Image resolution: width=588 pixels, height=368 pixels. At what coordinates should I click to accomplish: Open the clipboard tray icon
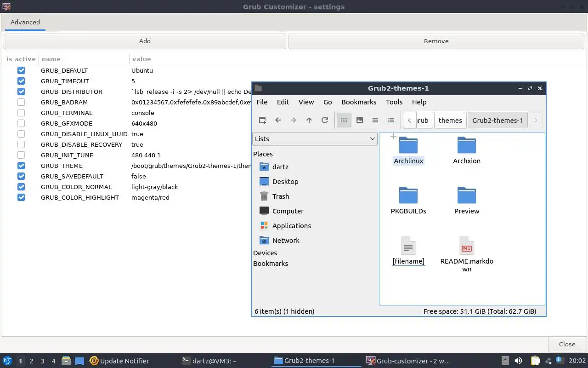[535, 361]
